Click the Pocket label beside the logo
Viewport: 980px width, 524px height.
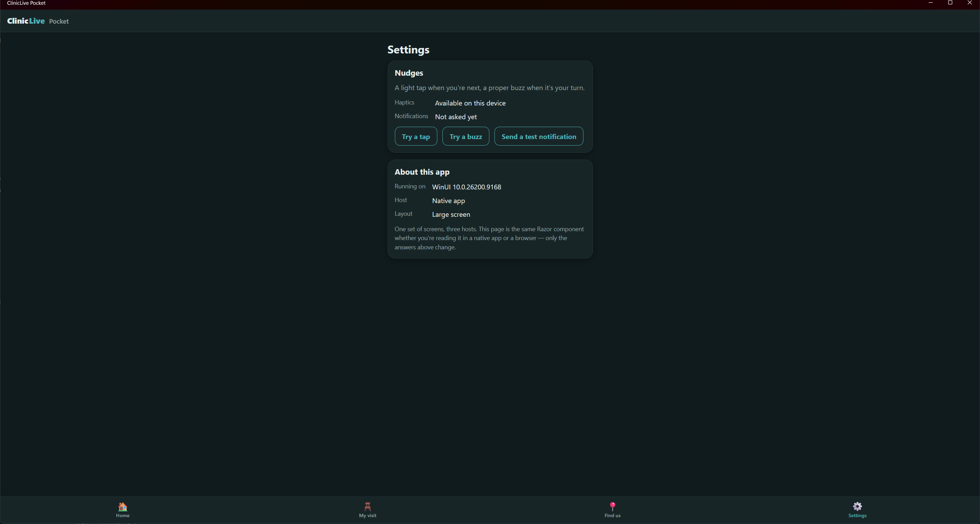pos(59,22)
